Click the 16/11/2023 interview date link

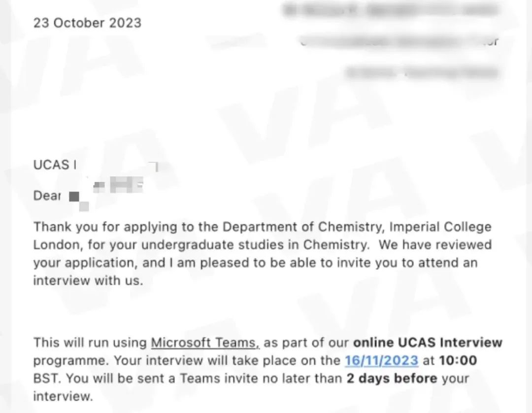381,360
